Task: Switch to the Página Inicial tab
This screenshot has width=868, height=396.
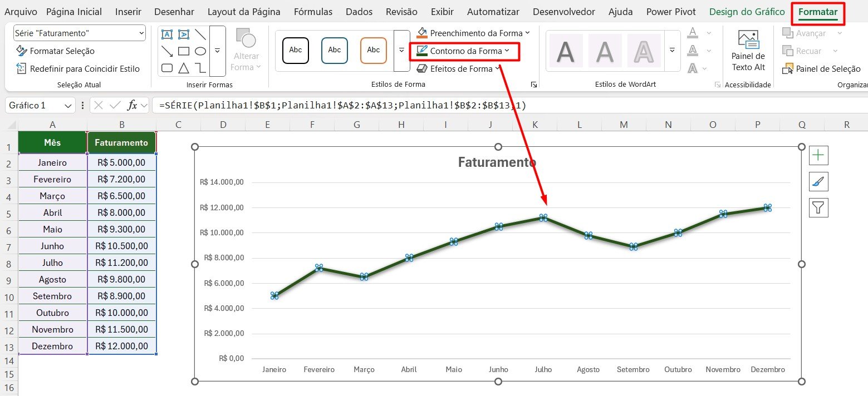Action: coord(74,12)
